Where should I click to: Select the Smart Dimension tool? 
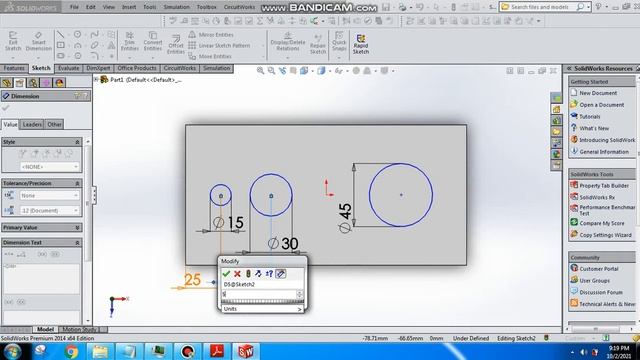point(38,41)
